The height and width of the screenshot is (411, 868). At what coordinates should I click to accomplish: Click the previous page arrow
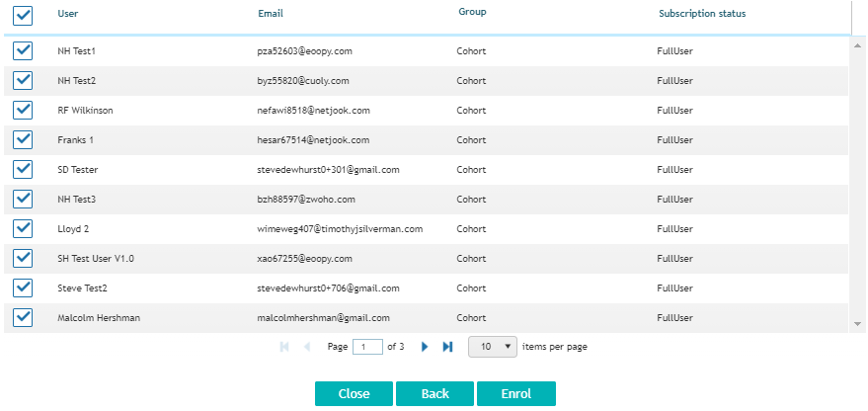coord(307,347)
